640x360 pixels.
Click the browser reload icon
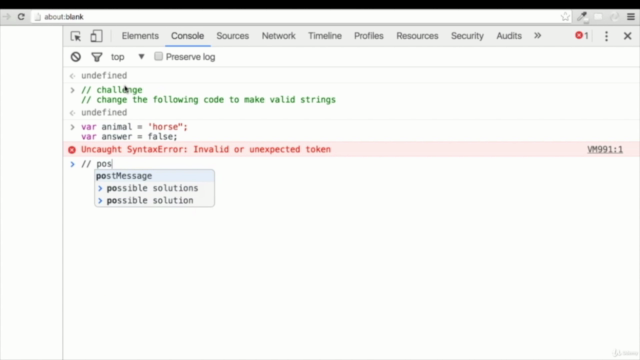click(21, 17)
